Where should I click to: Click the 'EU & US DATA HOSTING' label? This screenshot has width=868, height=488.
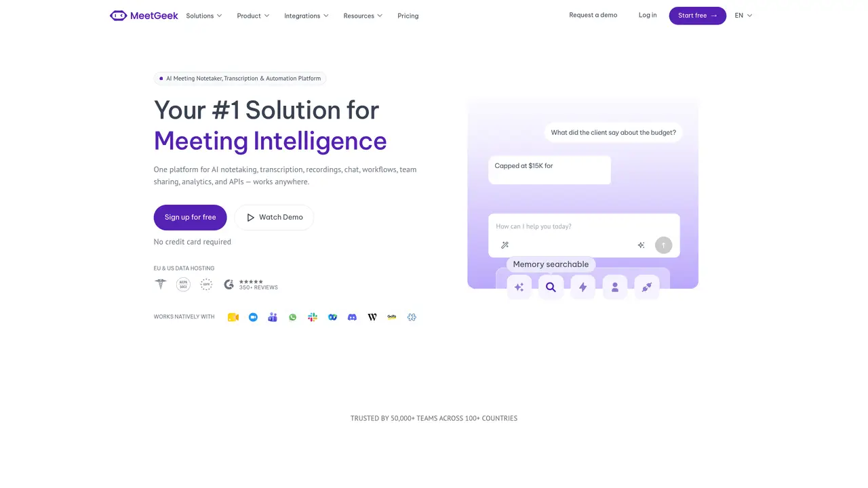point(184,268)
